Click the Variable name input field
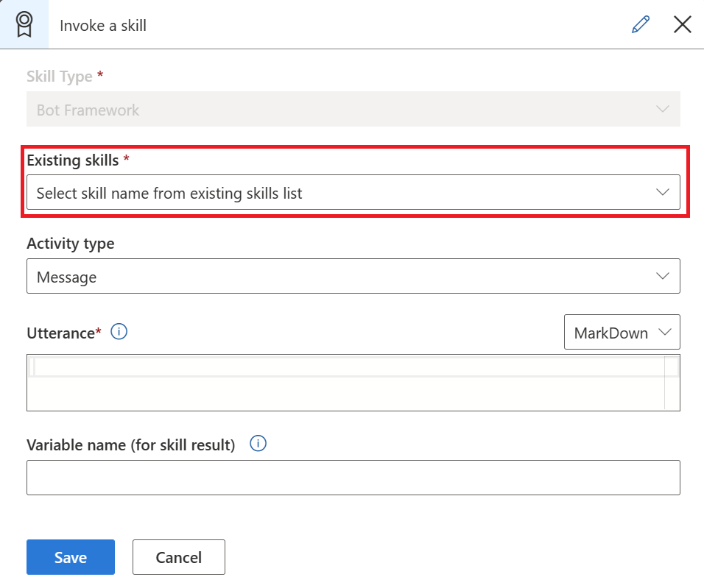The width and height of the screenshot is (704, 588). click(353, 477)
